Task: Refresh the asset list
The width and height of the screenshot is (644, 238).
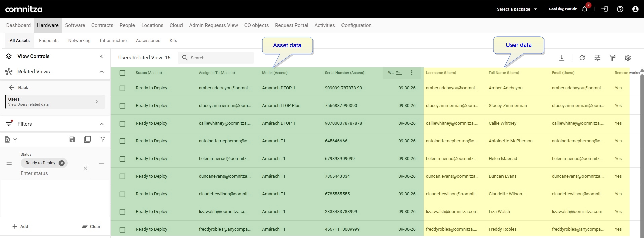Action: tap(582, 58)
